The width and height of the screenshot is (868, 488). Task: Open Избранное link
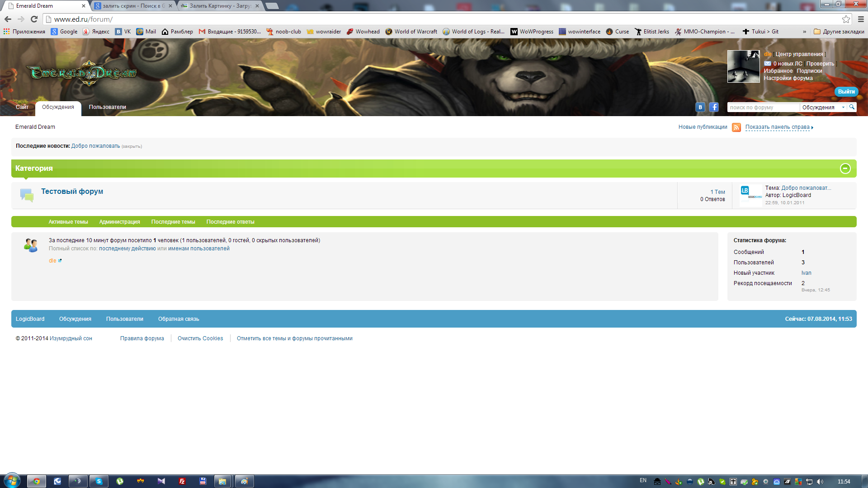point(778,71)
